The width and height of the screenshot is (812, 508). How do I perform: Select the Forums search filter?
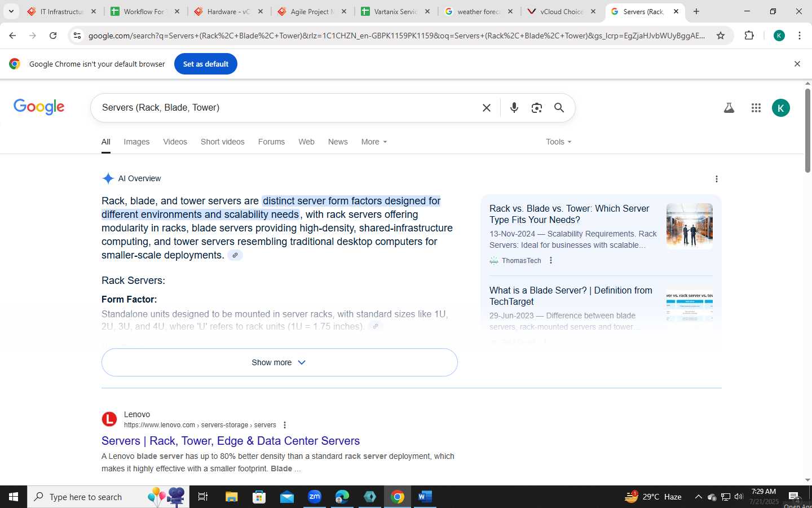coord(271,142)
